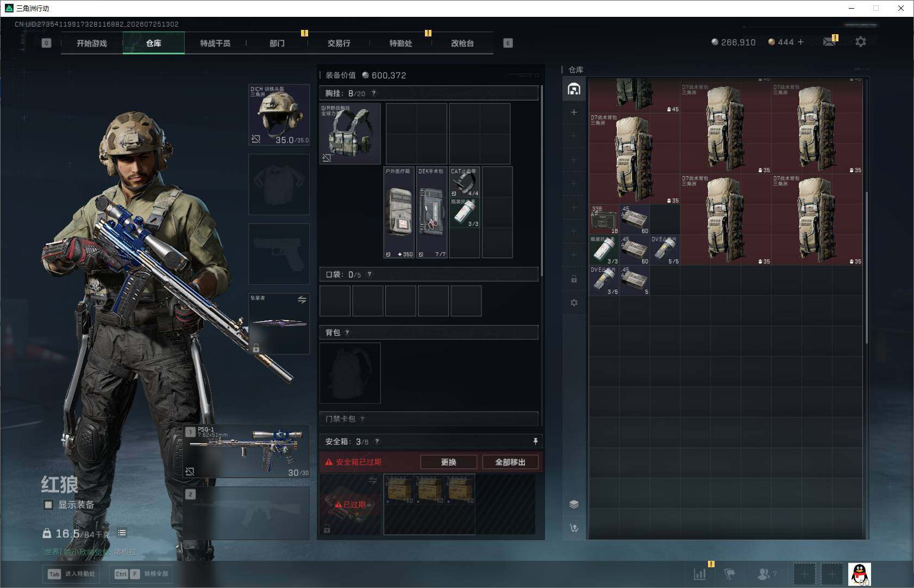The height and width of the screenshot is (588, 914).
Task: Select the DEK surgical kit item
Action: 432,212
